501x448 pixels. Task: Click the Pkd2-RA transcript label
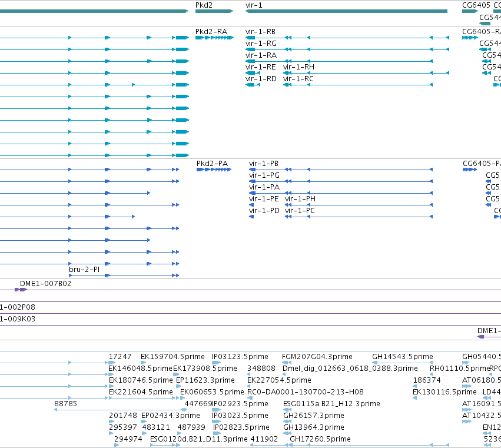click(x=211, y=32)
